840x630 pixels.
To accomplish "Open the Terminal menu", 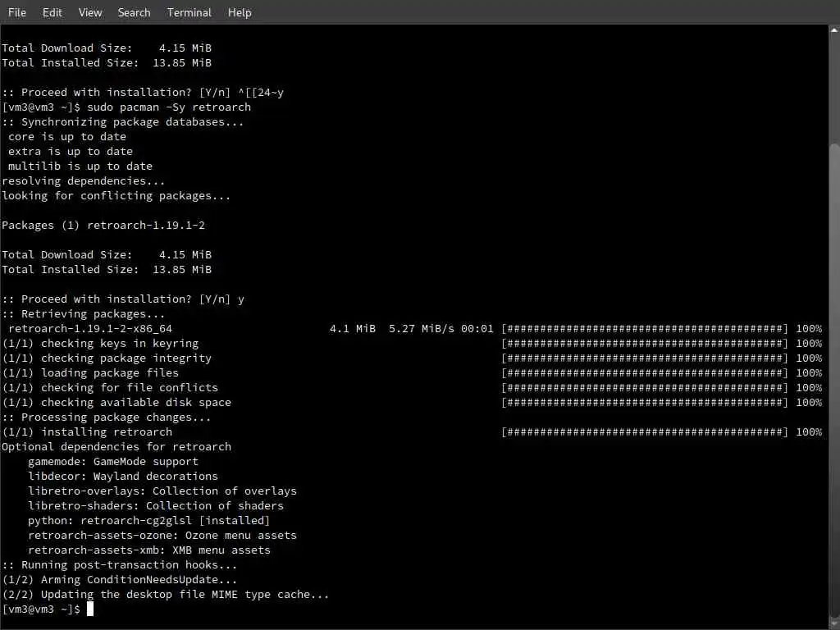I will (x=189, y=12).
